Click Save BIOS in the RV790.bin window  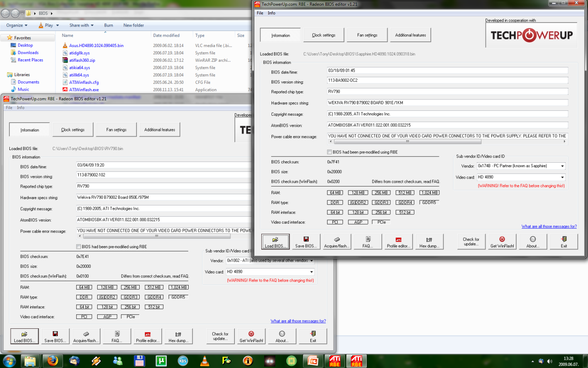[55, 336]
